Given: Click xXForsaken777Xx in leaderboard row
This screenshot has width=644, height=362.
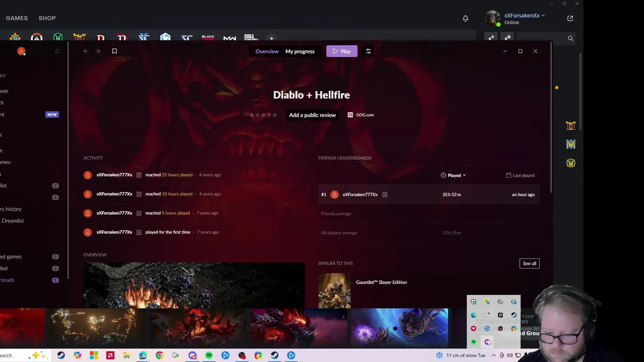Looking at the screenshot, I should pyautogui.click(x=360, y=195).
